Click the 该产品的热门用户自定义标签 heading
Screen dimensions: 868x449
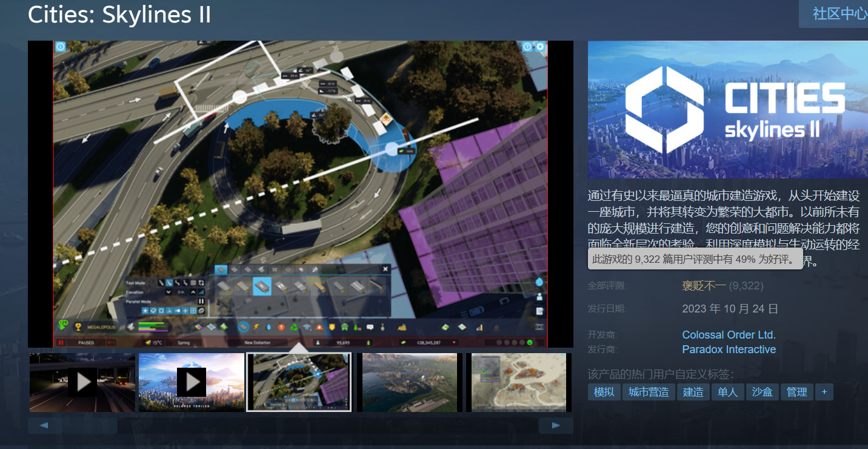point(661,374)
